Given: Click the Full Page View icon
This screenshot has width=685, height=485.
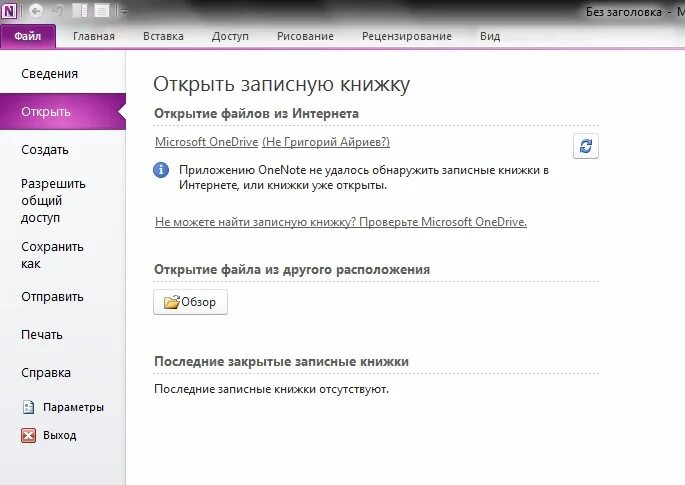Looking at the screenshot, I should click(x=102, y=10).
